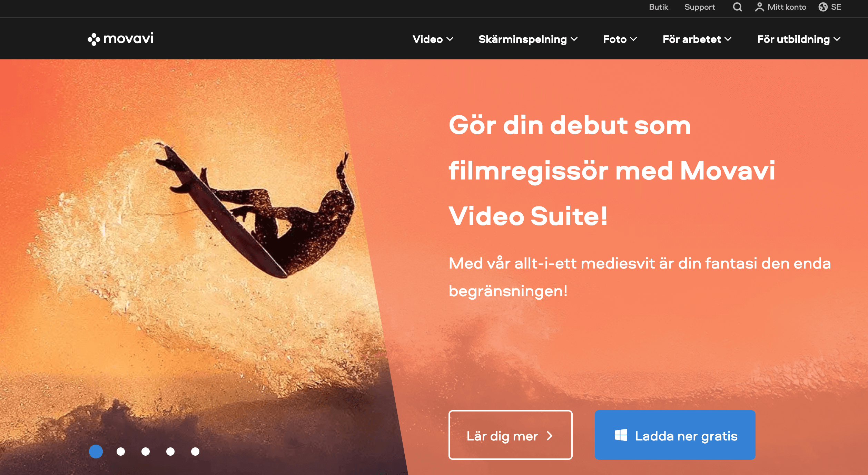This screenshot has height=475, width=868.
Task: Switch to the second carousel slide dot
Action: click(121, 452)
